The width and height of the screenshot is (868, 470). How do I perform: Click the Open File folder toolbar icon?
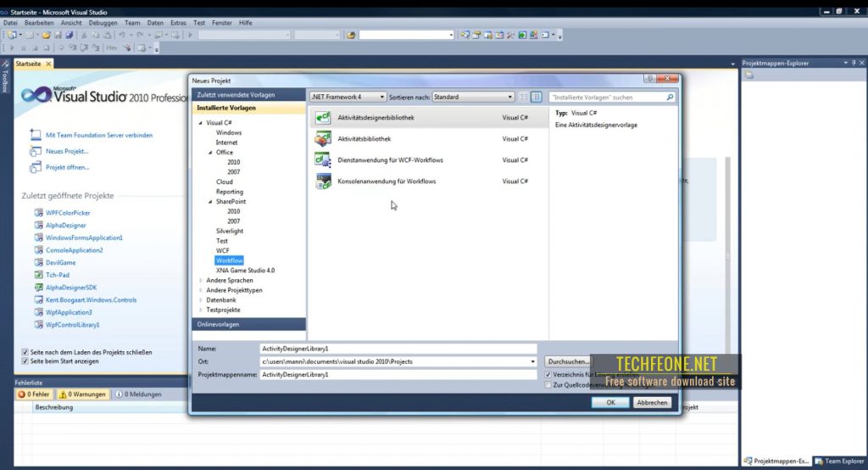[46, 35]
